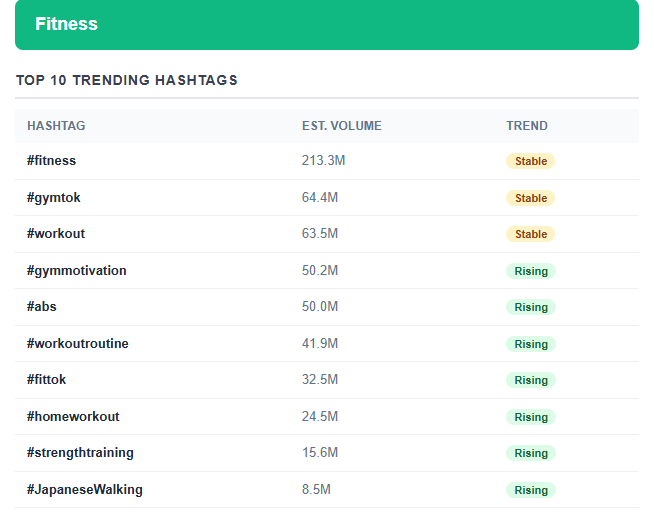Click the Rising badge for #fittok

pos(531,380)
